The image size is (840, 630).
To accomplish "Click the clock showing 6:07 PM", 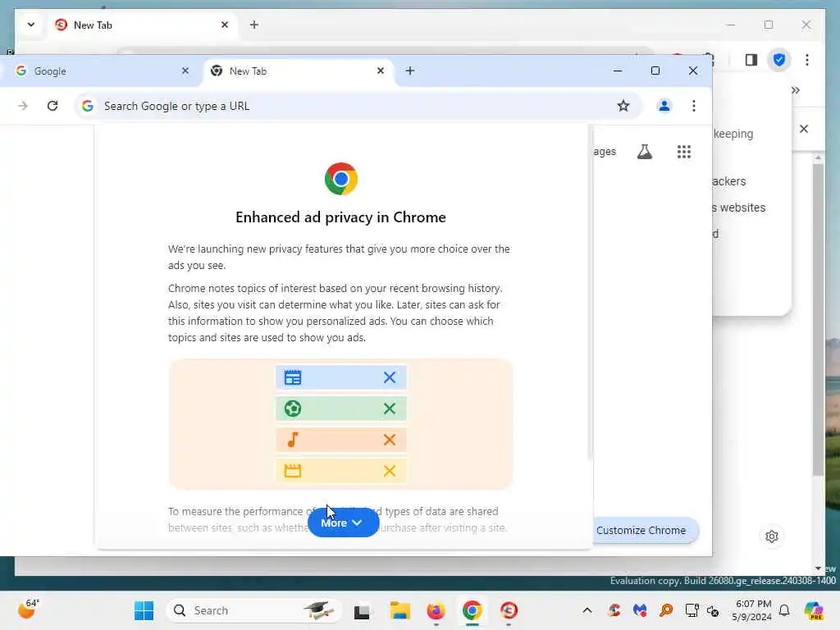I will (x=753, y=610).
